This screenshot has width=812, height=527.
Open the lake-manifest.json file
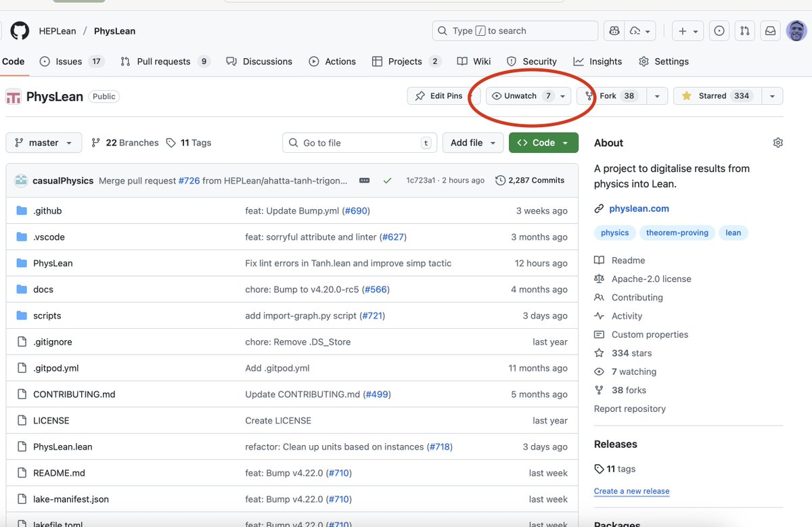pos(71,499)
